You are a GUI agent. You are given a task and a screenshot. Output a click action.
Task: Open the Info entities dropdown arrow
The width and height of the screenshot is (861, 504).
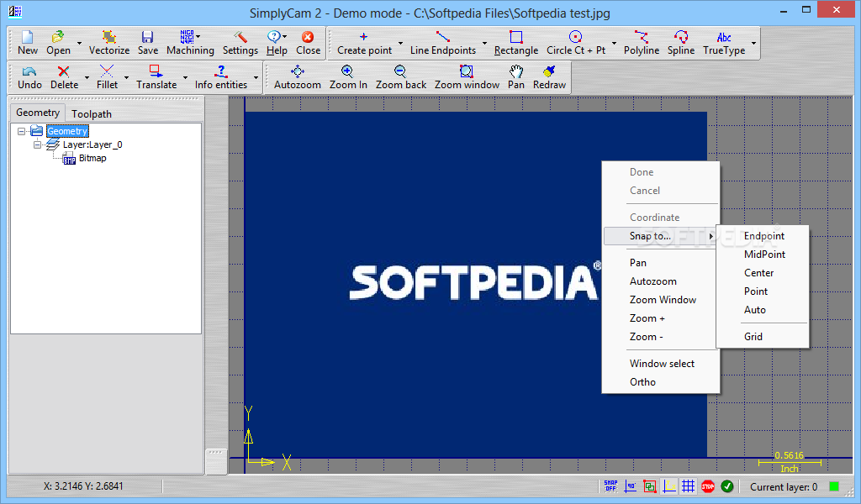pos(256,77)
